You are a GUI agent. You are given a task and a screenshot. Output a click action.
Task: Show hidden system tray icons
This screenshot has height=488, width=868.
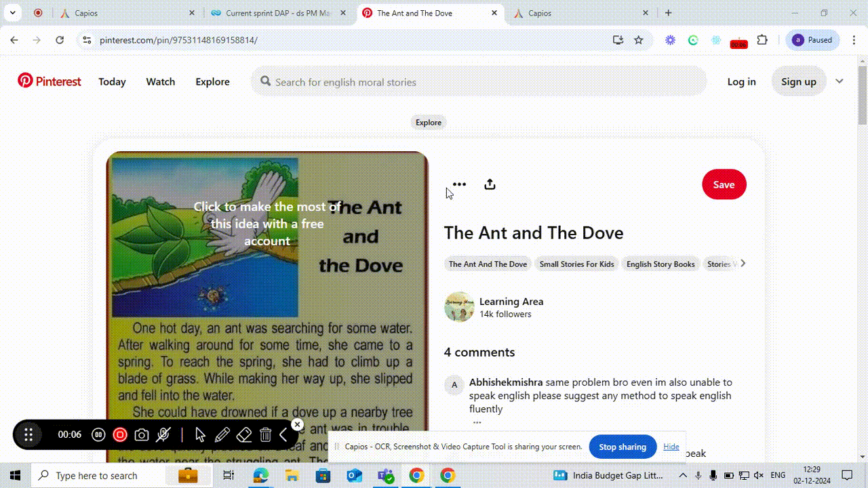pyautogui.click(x=683, y=475)
